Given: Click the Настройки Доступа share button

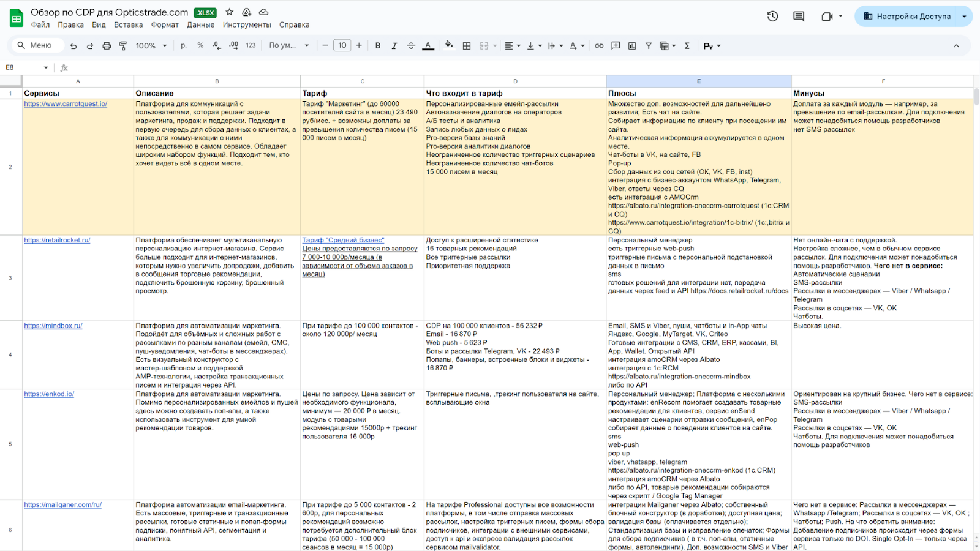Looking at the screenshot, I should coord(907,17).
